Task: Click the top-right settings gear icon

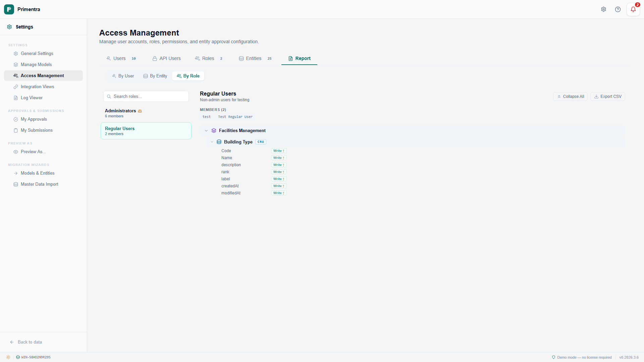Action: click(x=603, y=9)
